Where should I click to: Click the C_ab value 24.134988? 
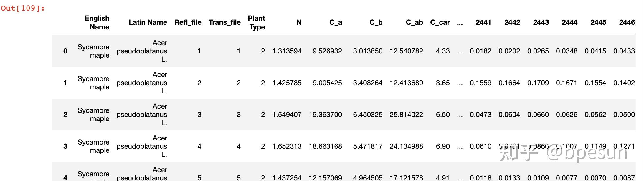point(406,146)
